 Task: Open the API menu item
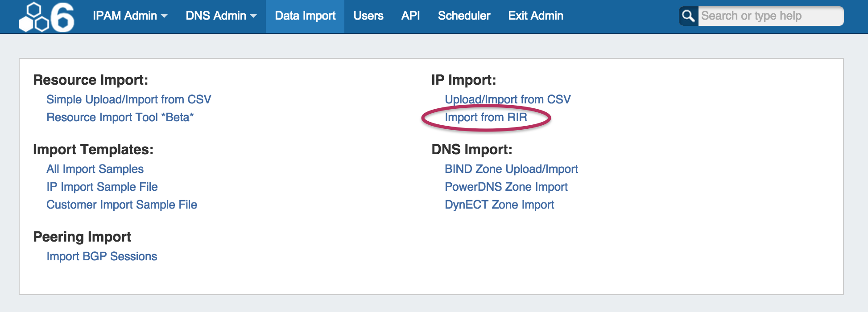[410, 16]
